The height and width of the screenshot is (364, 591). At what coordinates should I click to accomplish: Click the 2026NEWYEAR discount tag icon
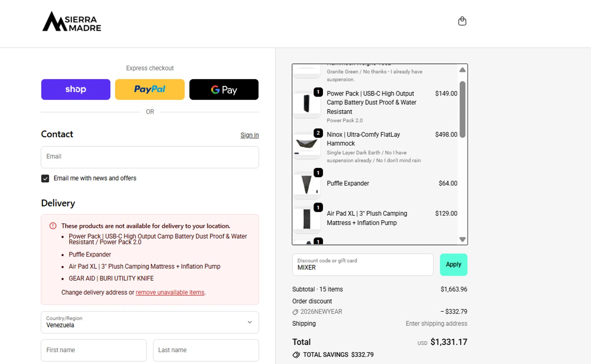point(295,312)
